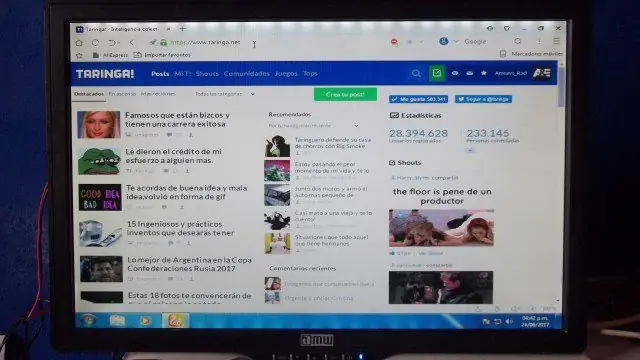
Task: Open the browser user account avatar
Action: point(444,41)
